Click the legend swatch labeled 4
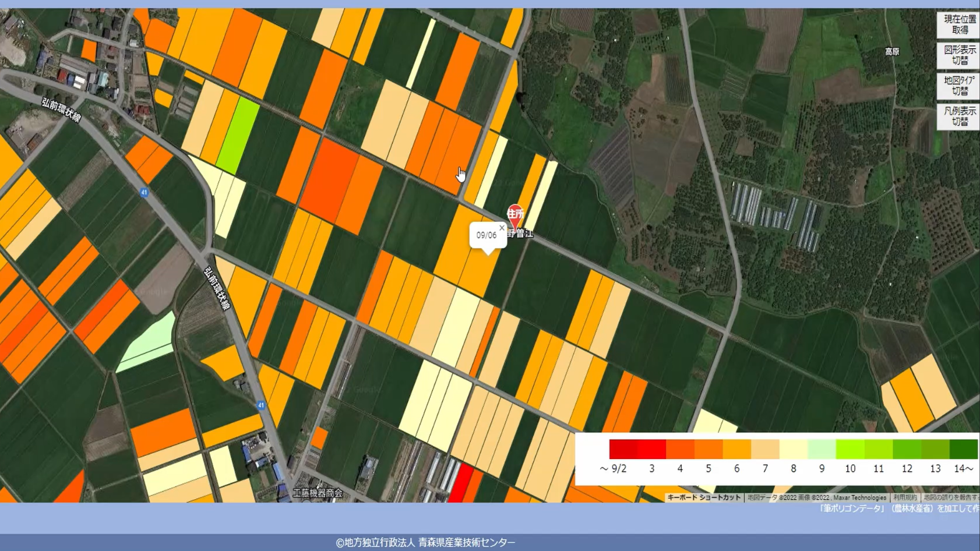 tap(680, 449)
